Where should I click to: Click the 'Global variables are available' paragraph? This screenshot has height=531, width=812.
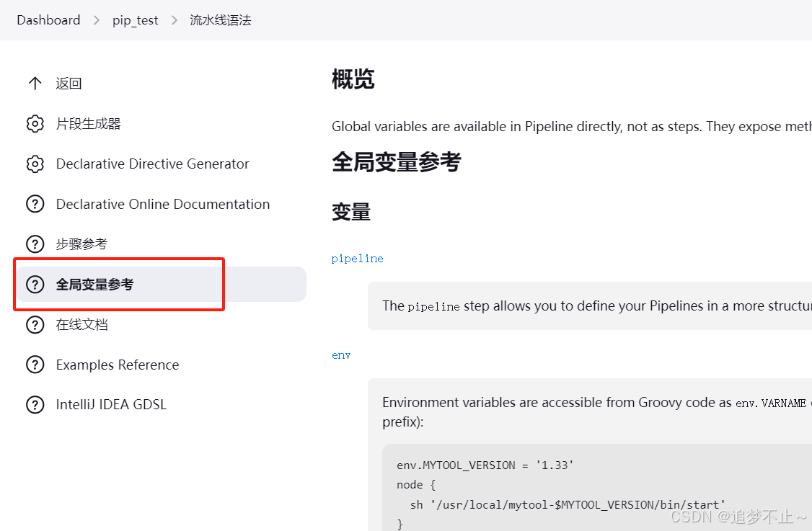click(572, 126)
